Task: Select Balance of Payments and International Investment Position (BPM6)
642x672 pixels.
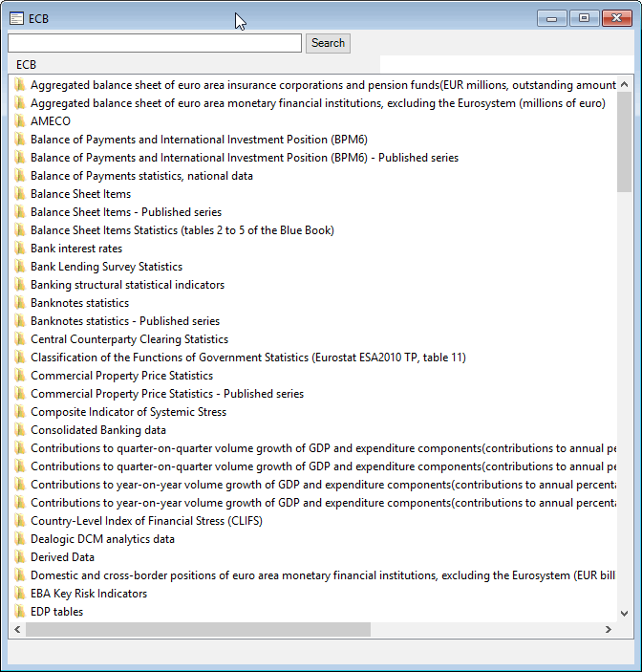Action: [x=199, y=140]
